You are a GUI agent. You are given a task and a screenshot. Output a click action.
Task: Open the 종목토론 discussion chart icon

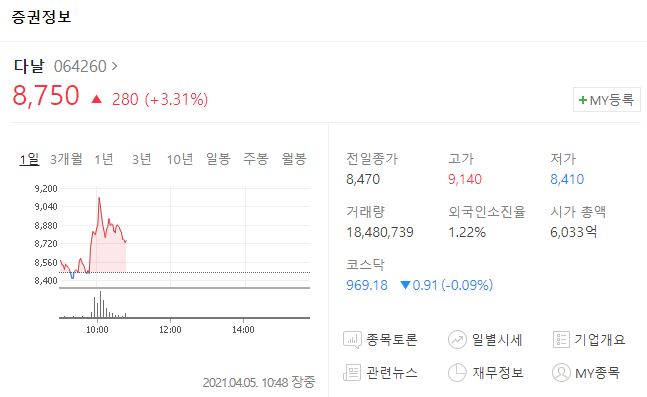(352, 340)
